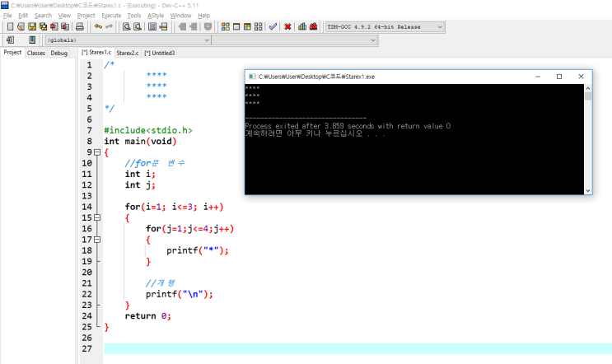Image resolution: width=612 pixels, height=364 pixels.
Task: Click the for(i=1; i<=3; i++) line
Action: coord(174,207)
